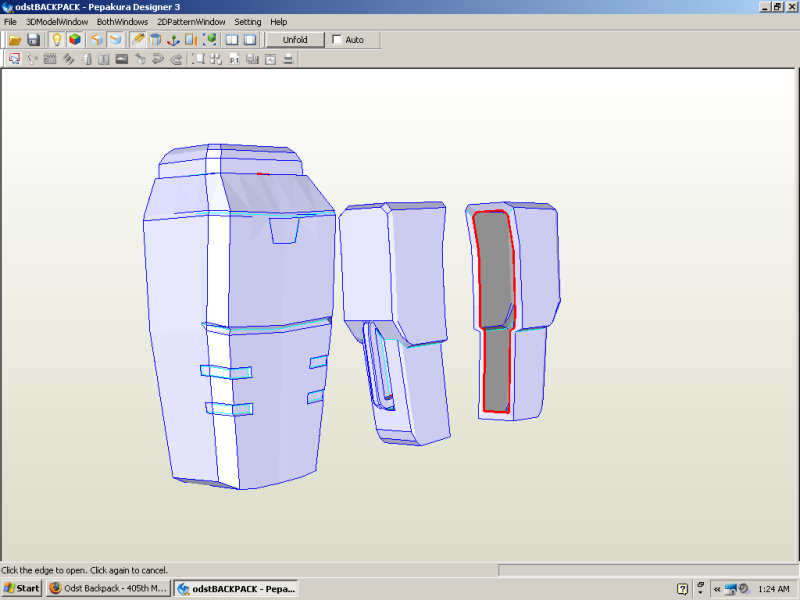Click the Windows Start button

coord(22,588)
